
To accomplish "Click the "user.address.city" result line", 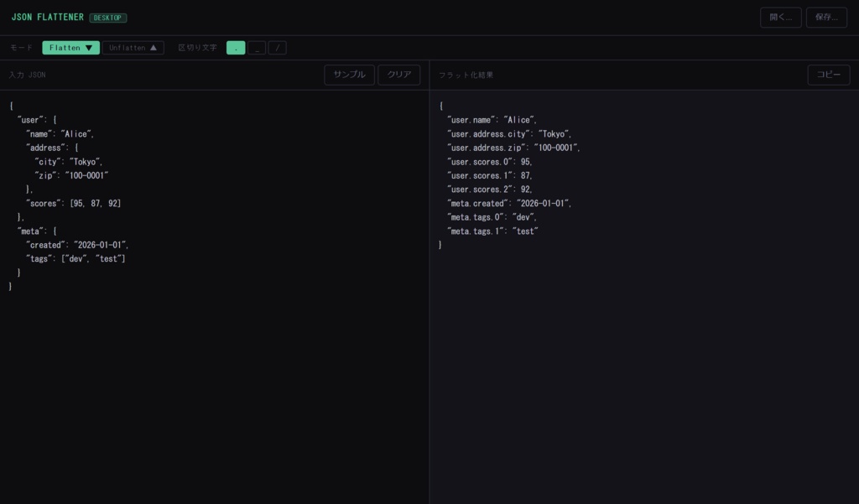I will coord(509,133).
